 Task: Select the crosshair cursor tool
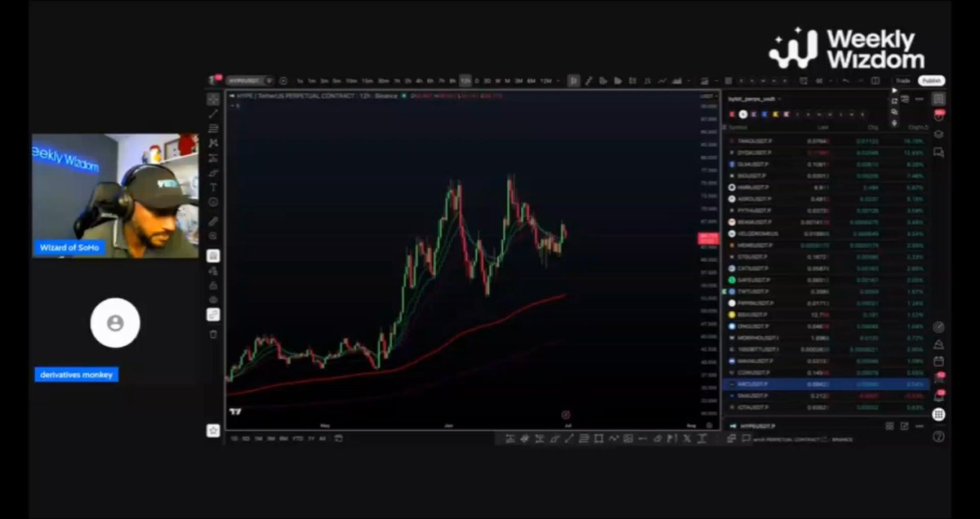click(x=213, y=99)
